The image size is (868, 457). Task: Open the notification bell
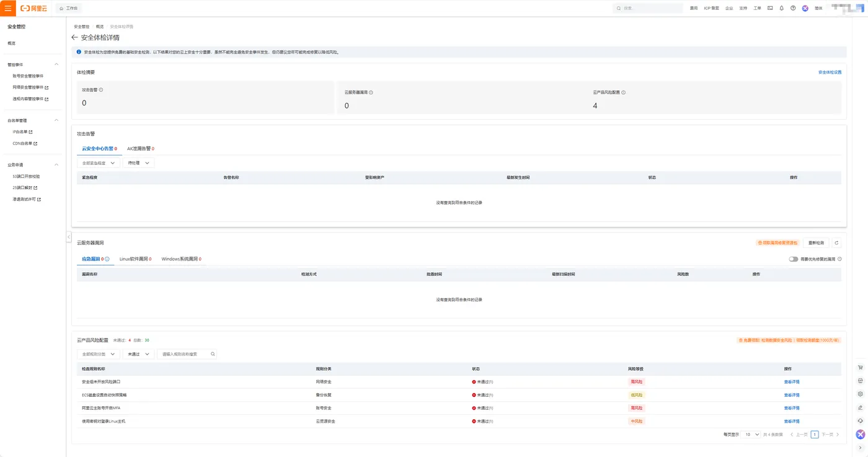click(x=781, y=8)
